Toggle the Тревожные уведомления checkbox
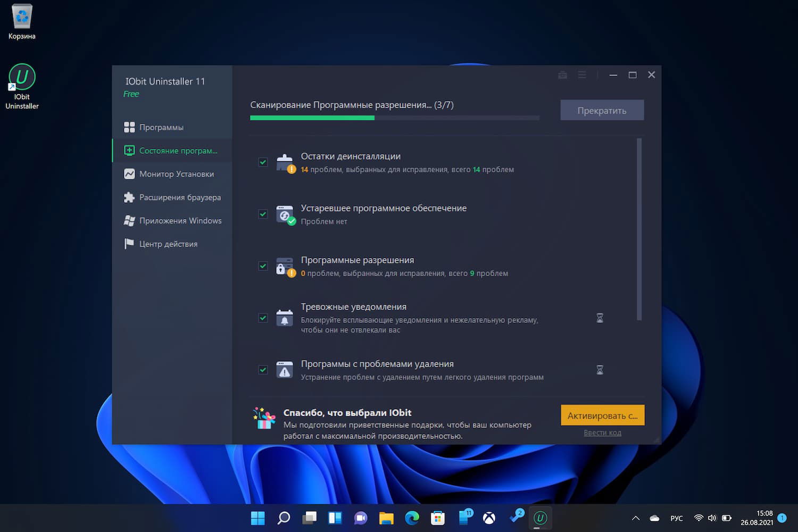798x532 pixels. point(263,318)
